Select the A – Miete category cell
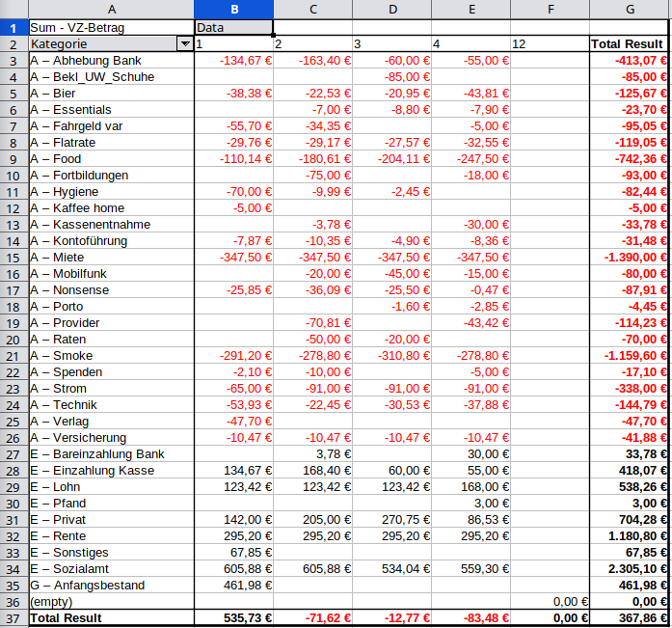Screen dimensions: 672x628 (x=111, y=258)
